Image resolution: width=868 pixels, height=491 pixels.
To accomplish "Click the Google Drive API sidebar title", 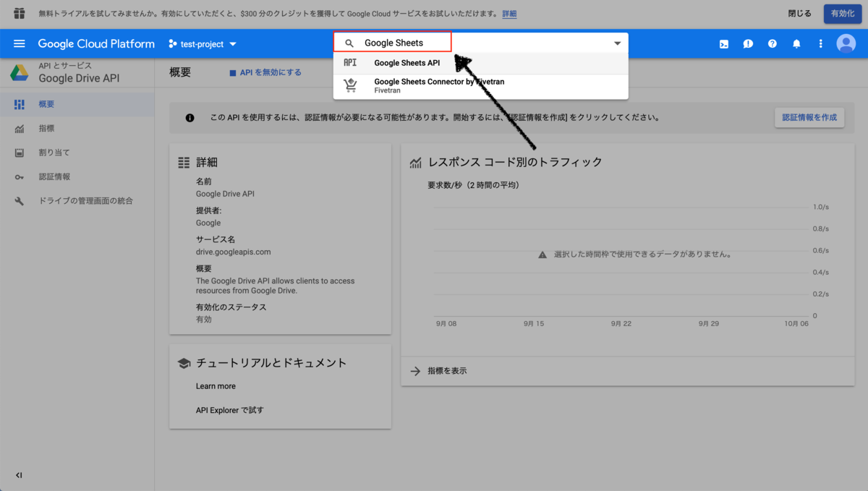I will pos(79,78).
